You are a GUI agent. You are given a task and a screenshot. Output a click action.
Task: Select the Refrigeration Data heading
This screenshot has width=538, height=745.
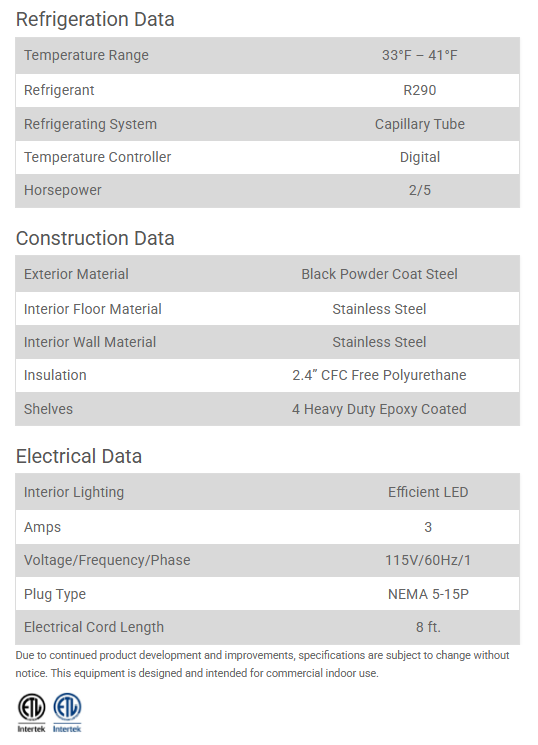click(95, 19)
